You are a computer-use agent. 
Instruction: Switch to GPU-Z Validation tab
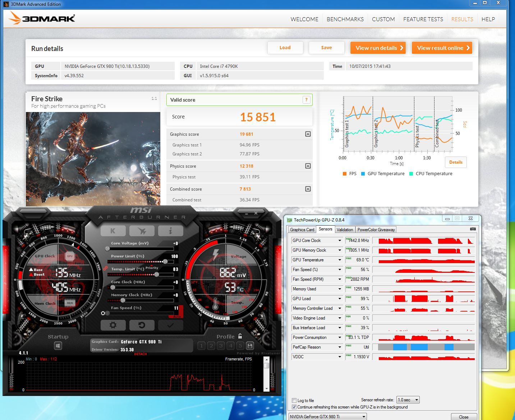pos(345,230)
